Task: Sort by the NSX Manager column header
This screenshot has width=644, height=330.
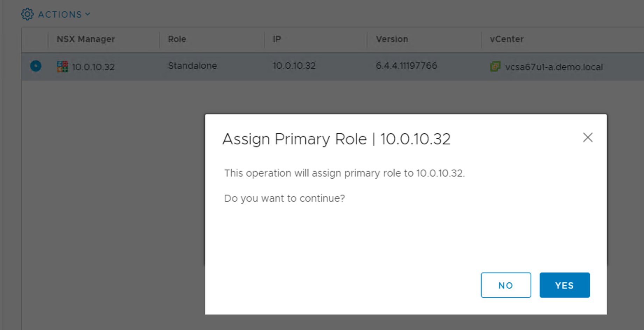Action: click(x=86, y=39)
